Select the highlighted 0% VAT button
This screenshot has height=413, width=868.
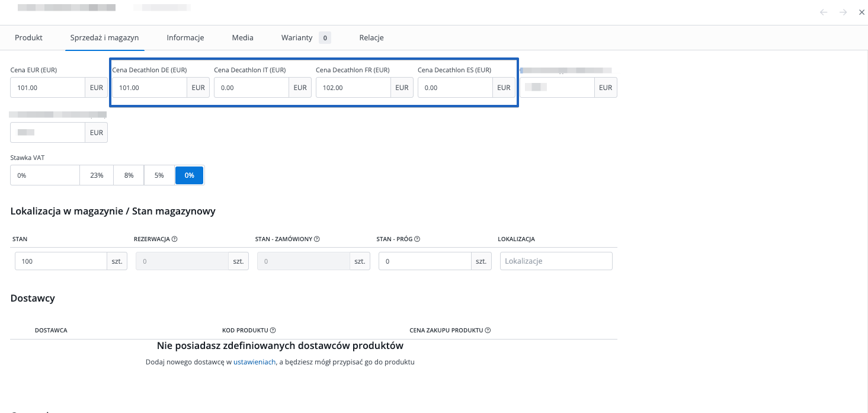(x=189, y=175)
